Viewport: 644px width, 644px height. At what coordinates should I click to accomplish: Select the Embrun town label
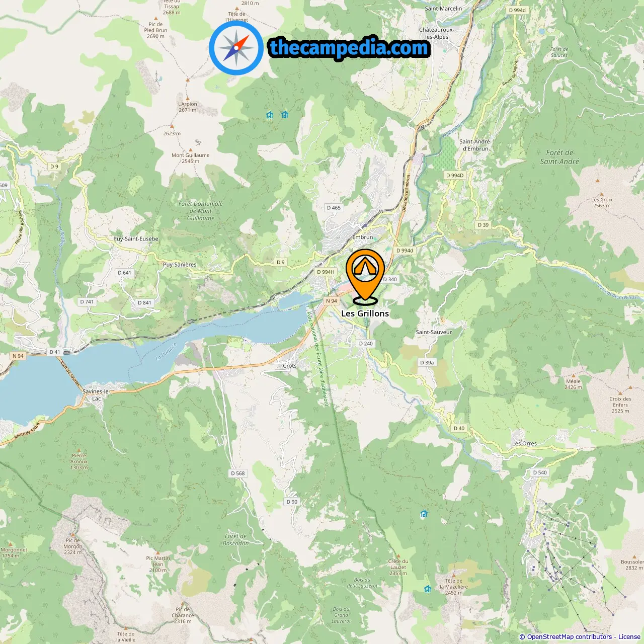[x=363, y=237]
